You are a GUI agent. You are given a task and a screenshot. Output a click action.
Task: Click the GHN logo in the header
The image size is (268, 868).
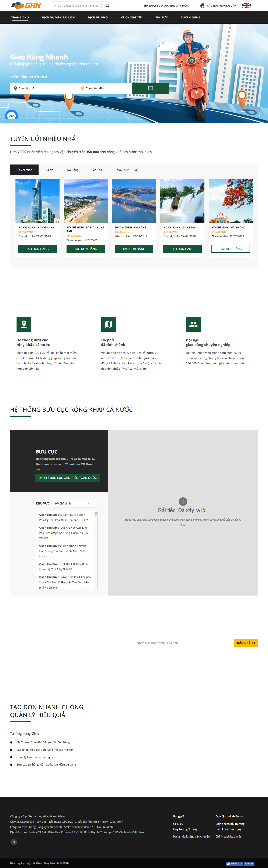coord(26,5)
